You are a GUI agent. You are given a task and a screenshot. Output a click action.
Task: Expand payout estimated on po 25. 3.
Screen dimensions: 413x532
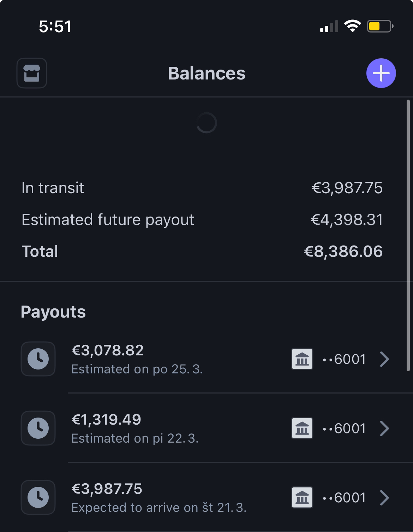click(x=384, y=359)
